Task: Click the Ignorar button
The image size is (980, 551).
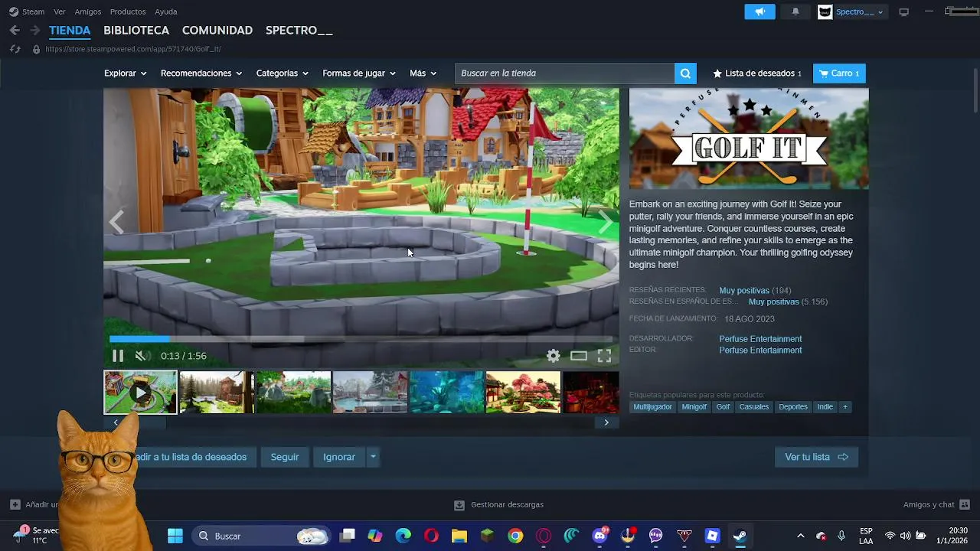Action: click(x=339, y=457)
